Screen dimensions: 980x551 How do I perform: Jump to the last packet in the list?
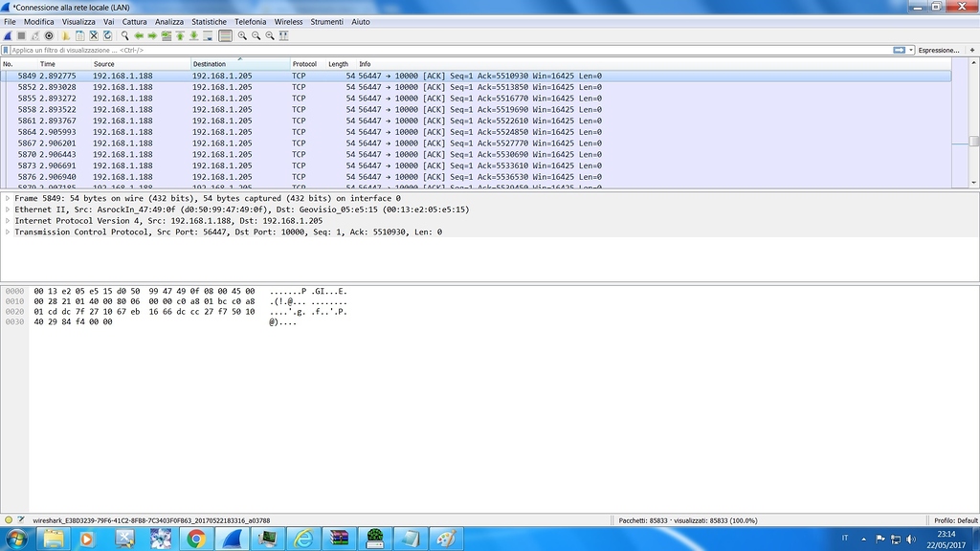(x=191, y=35)
